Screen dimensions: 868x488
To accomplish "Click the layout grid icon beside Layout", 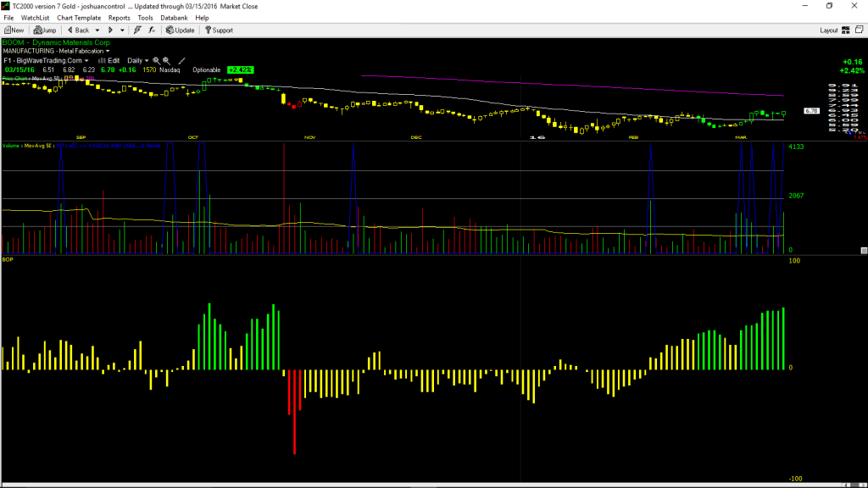I will tap(845, 30).
